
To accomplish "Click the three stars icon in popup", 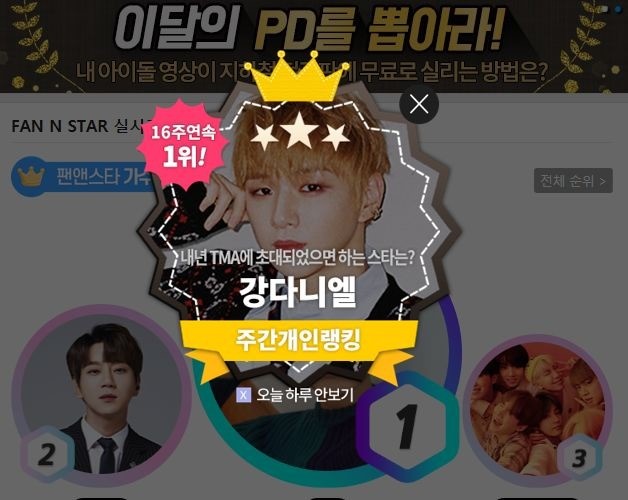I will [300, 131].
